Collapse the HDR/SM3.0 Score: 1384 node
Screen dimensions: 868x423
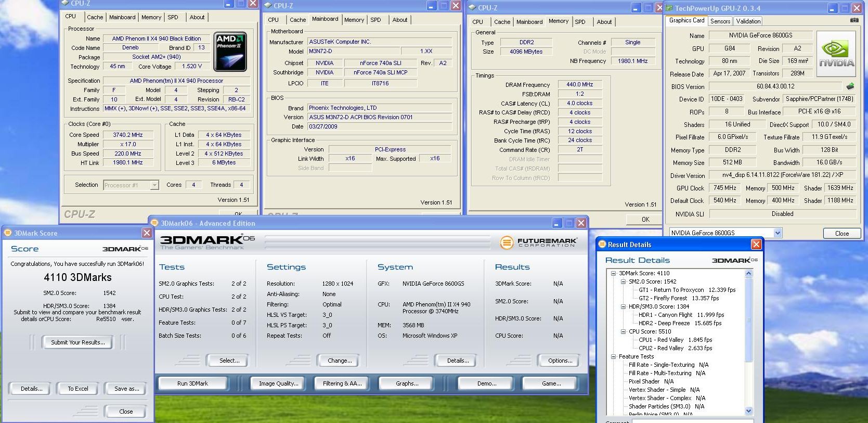623,306
